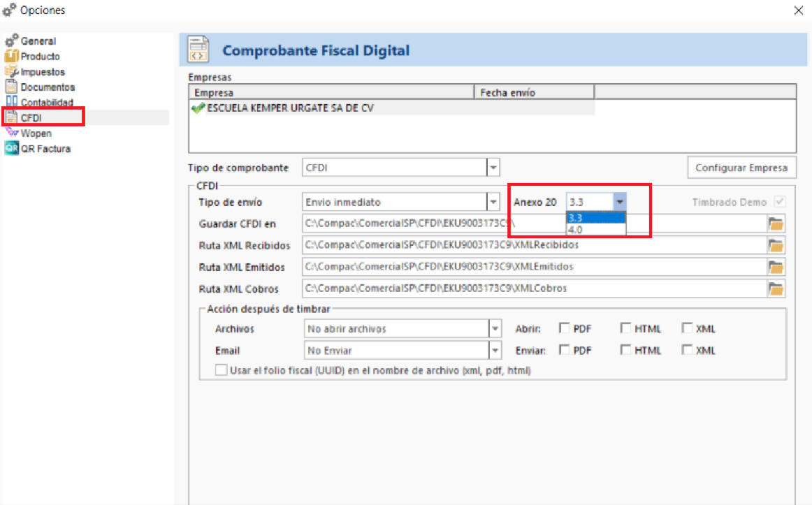Enable PDF checkbox in Abrir row

[564, 328]
